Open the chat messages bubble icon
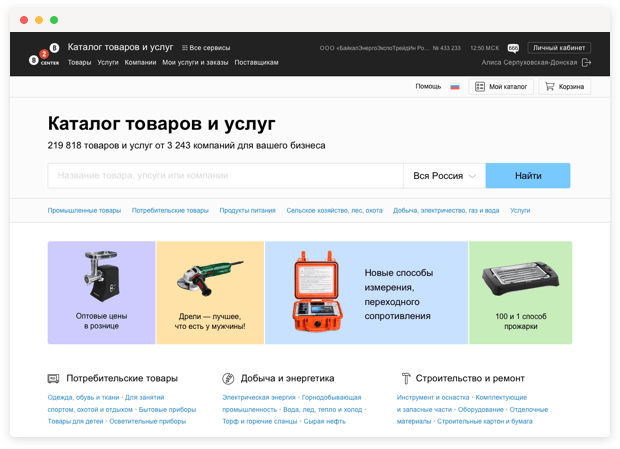Image resolution: width=620 pixels, height=449 pixels. (513, 47)
